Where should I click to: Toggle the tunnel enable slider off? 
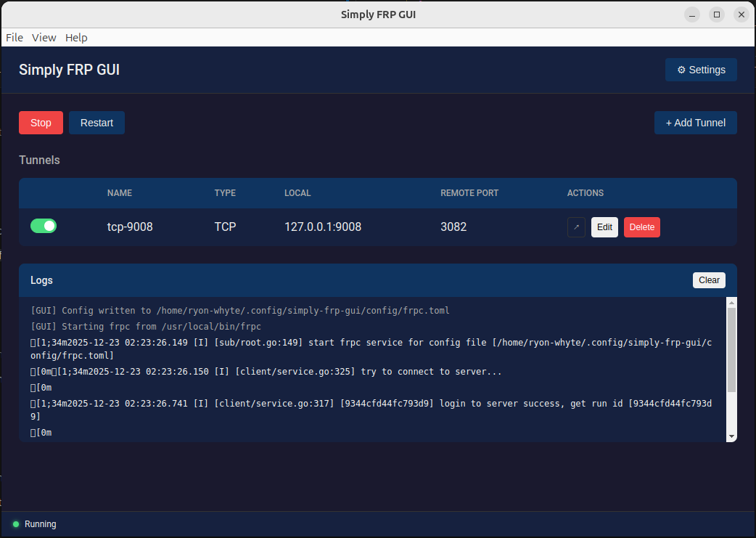pos(43,226)
